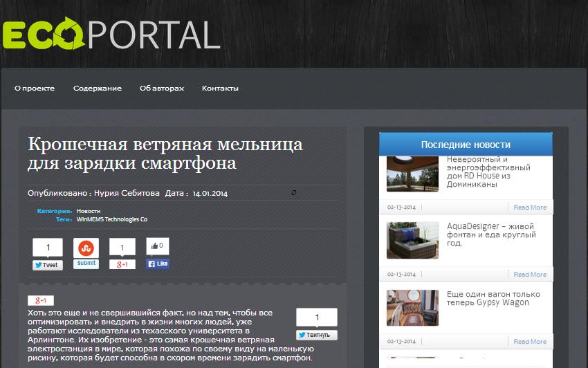Open the WinMEMS Technologies Co tag
This screenshot has width=588, height=368.
click(111, 219)
